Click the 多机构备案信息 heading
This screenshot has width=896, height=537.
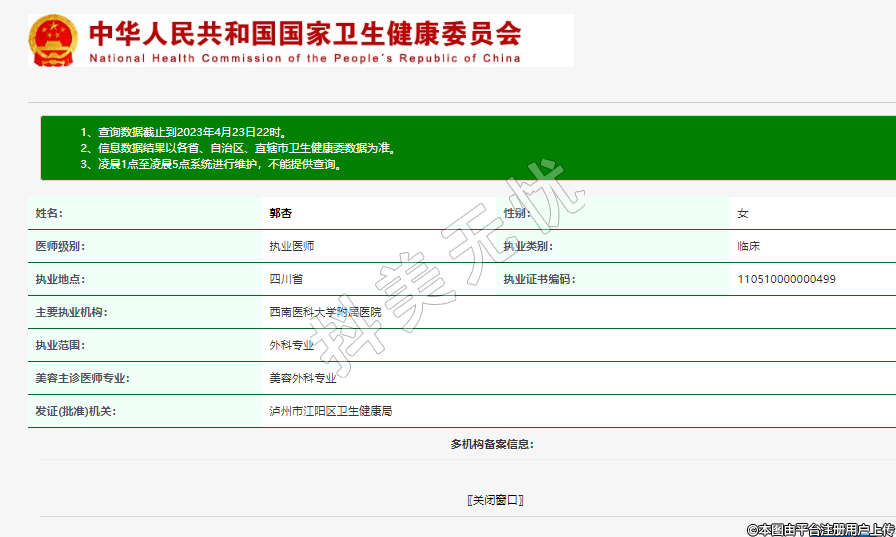point(492,444)
